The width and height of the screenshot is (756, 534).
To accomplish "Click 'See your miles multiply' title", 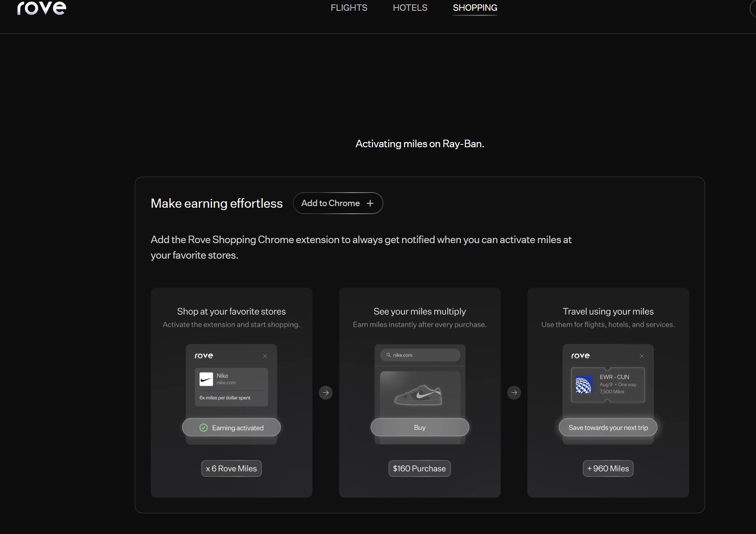I will [x=420, y=312].
